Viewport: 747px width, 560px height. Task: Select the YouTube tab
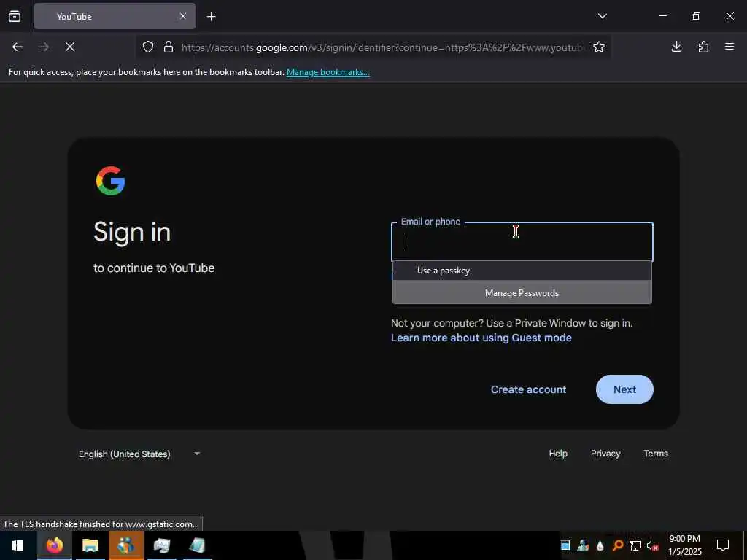pyautogui.click(x=115, y=16)
